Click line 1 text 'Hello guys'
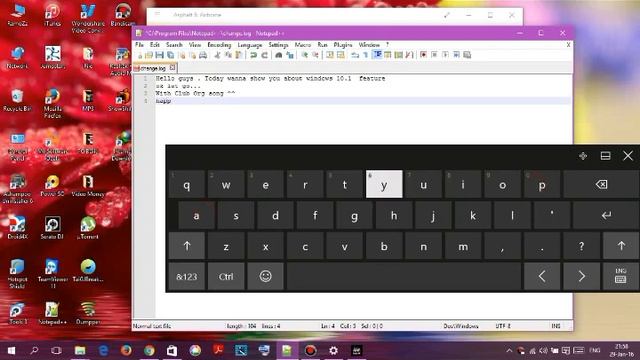The image size is (640, 360). coord(174,78)
